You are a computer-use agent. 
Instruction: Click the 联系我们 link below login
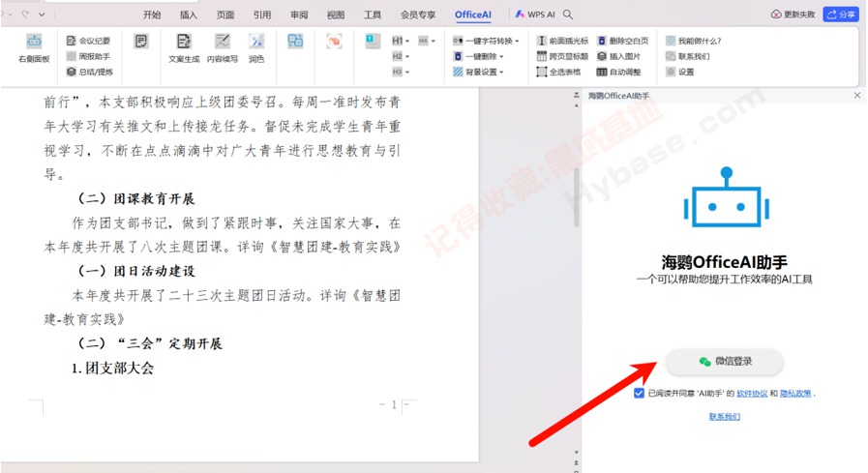725,417
